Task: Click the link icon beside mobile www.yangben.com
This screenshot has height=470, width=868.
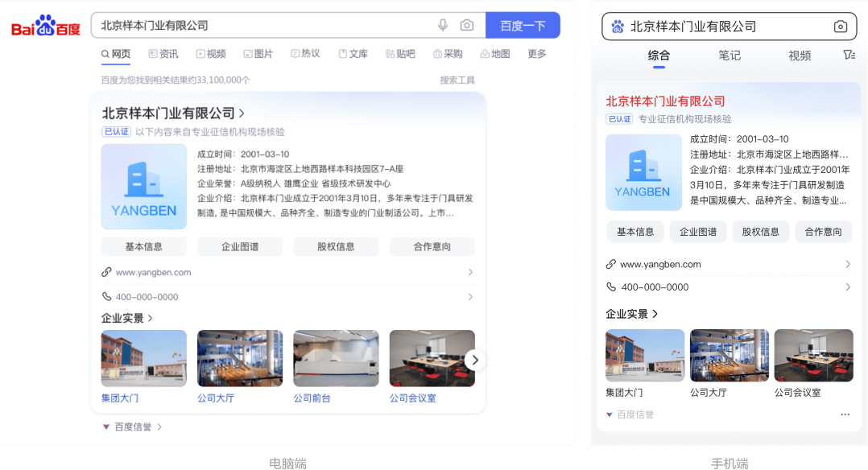Action: tap(610, 264)
